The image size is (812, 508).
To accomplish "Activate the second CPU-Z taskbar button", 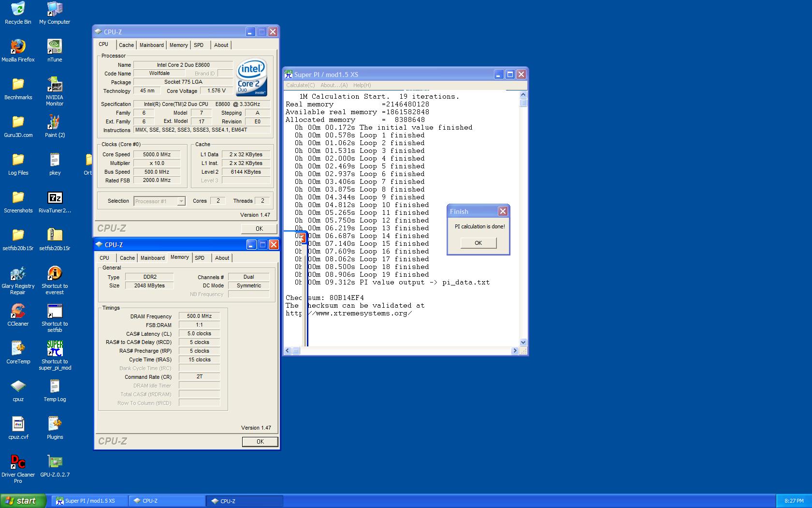I will [245, 501].
